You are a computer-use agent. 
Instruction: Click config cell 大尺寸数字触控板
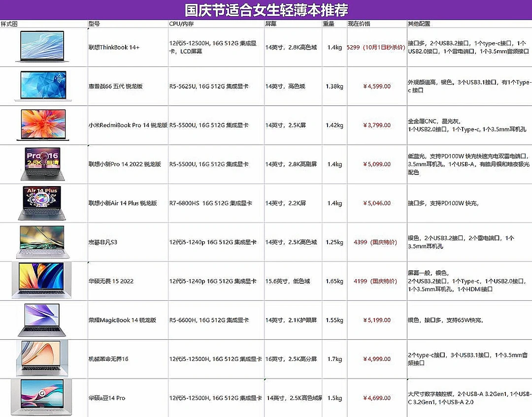click(469, 398)
